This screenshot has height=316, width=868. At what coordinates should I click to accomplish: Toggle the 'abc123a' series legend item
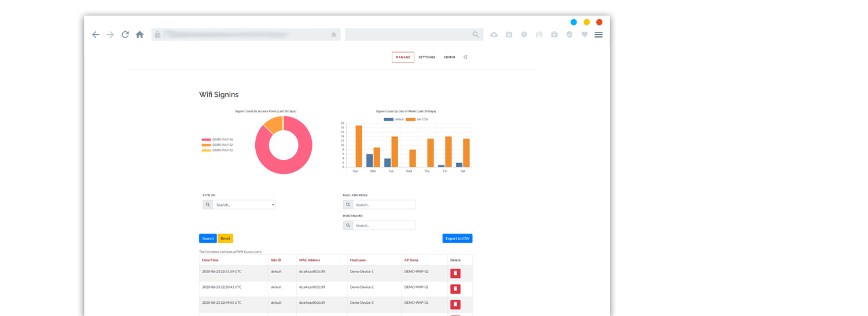[x=417, y=119]
